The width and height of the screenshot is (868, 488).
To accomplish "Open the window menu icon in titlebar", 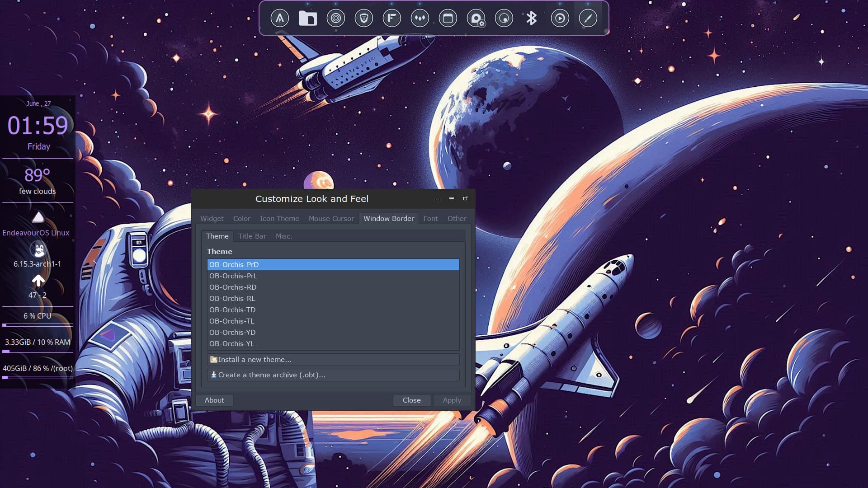I will [x=451, y=199].
